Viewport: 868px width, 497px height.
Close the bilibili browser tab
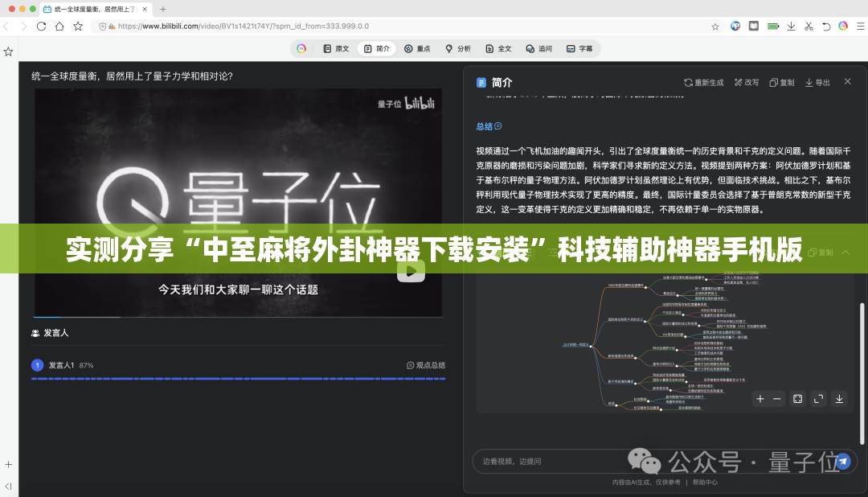(x=145, y=9)
